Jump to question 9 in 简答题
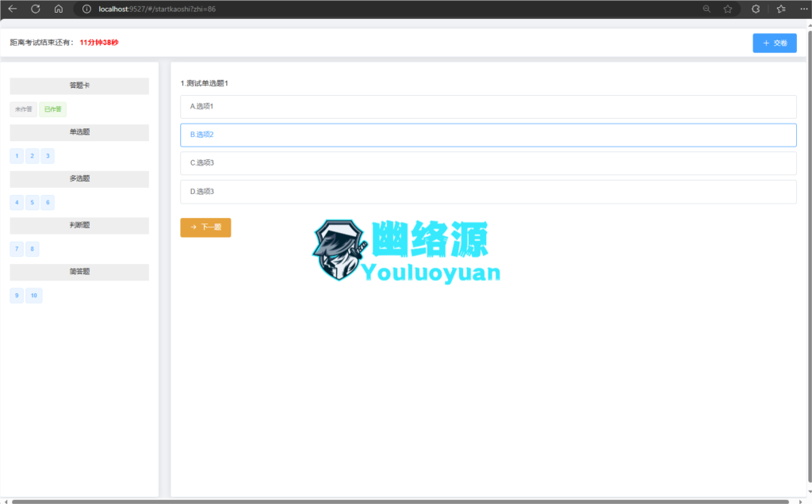Viewport: 812px width, 504px height. [17, 296]
